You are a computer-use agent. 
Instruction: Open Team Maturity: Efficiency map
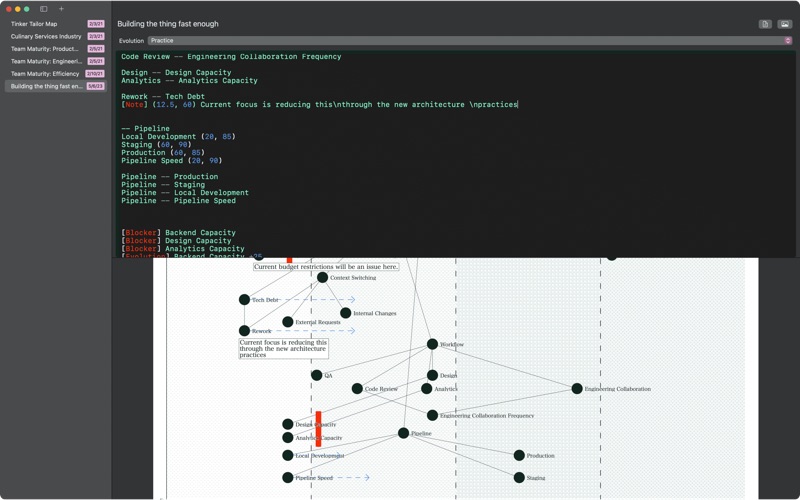[x=56, y=73]
